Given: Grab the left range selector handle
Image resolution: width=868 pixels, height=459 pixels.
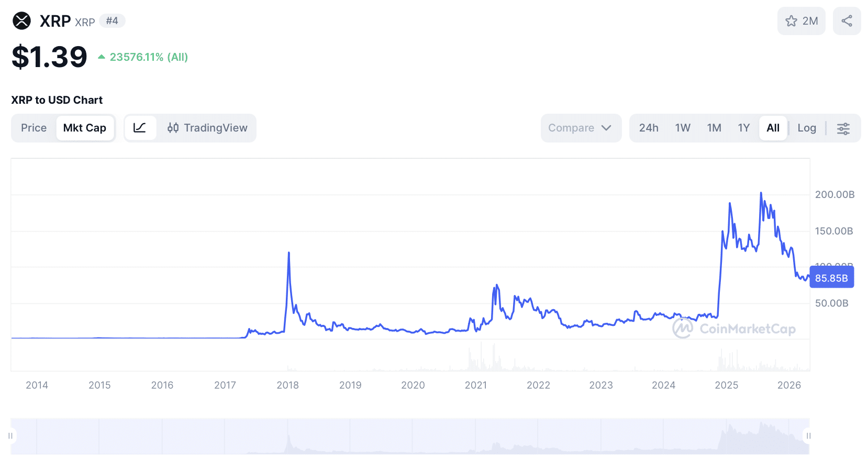Looking at the screenshot, I should pyautogui.click(x=10, y=436).
